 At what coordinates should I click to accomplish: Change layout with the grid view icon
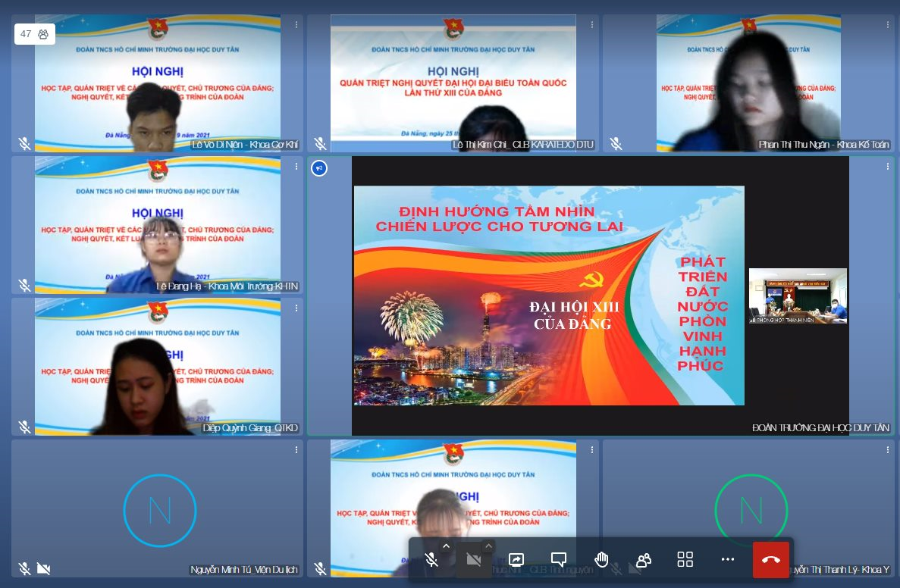pos(685,559)
